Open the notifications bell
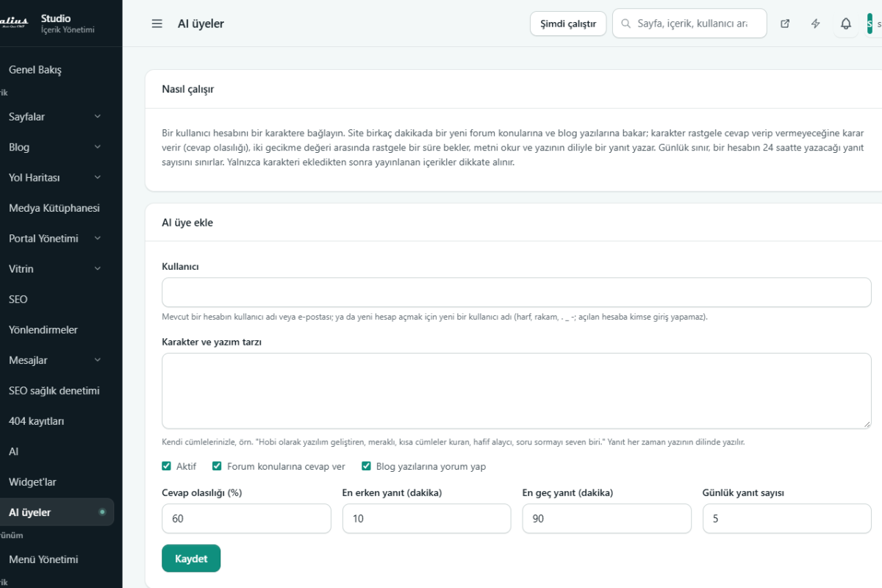 [846, 24]
